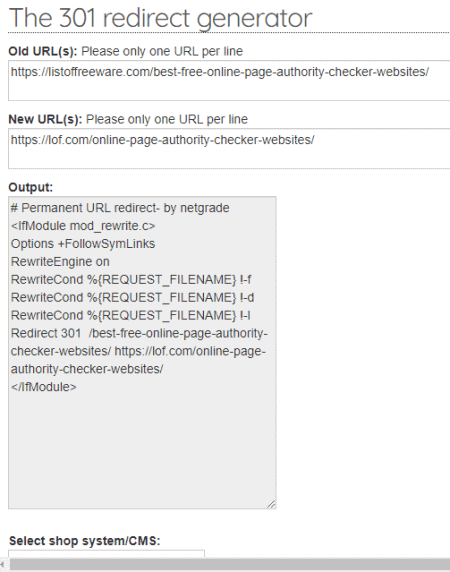The height and width of the screenshot is (572, 450).
Task: Open the Select shop system/CMS dropdown
Action: pos(106,553)
